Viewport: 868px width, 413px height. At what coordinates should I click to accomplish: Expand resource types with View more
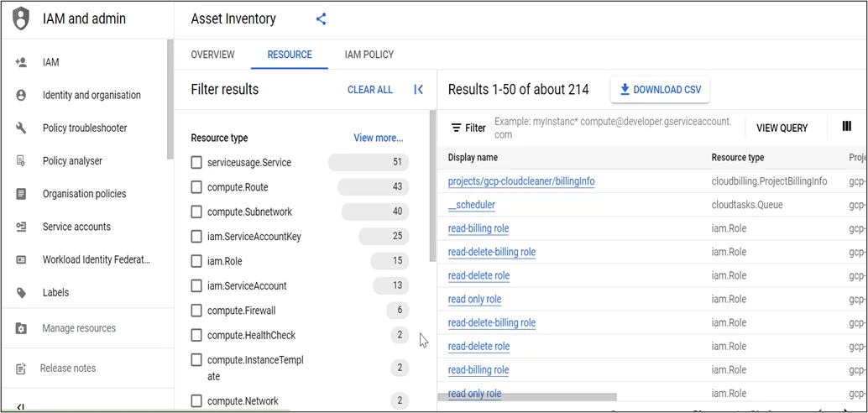pos(378,138)
